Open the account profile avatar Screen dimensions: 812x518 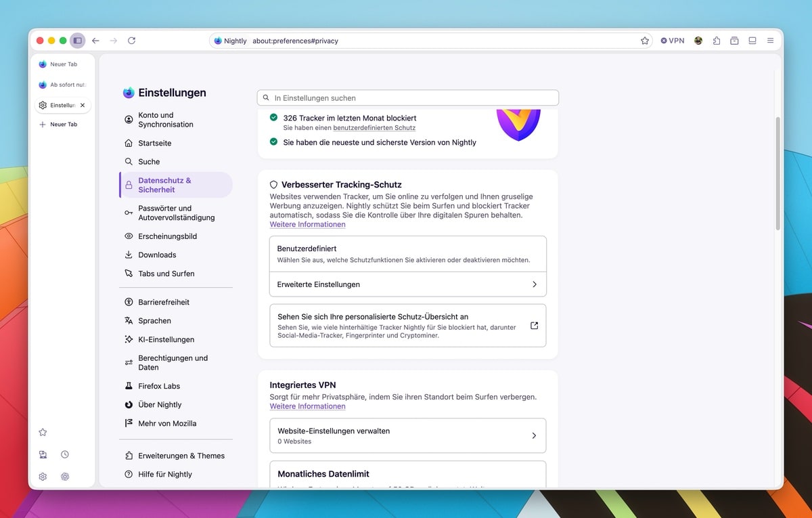pos(698,41)
